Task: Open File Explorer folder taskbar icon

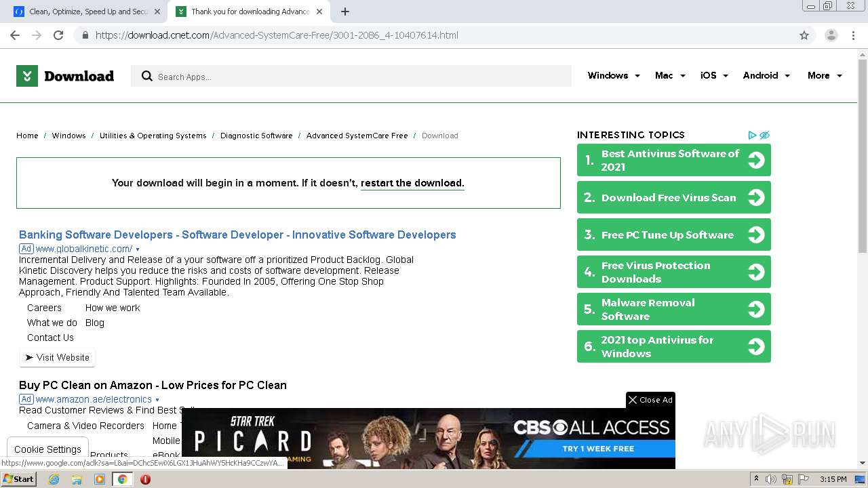Action: 77,479
